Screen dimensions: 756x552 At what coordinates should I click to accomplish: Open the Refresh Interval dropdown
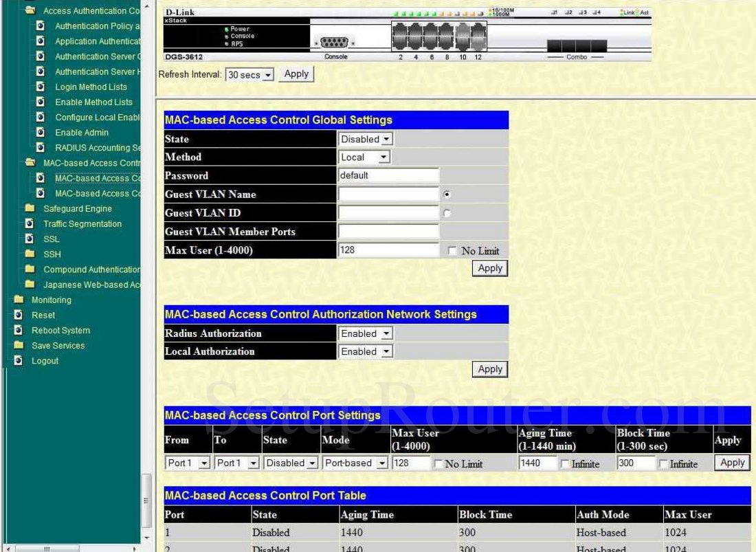tap(249, 75)
